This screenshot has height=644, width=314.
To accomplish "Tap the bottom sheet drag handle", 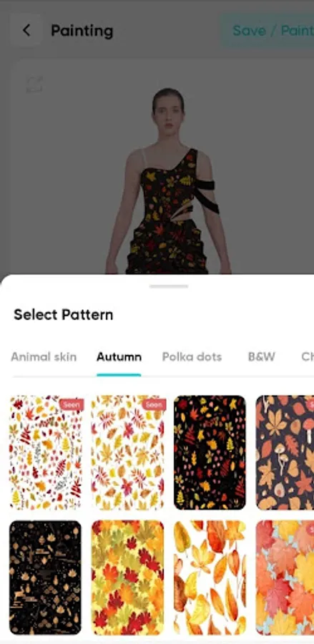I will click(x=169, y=286).
